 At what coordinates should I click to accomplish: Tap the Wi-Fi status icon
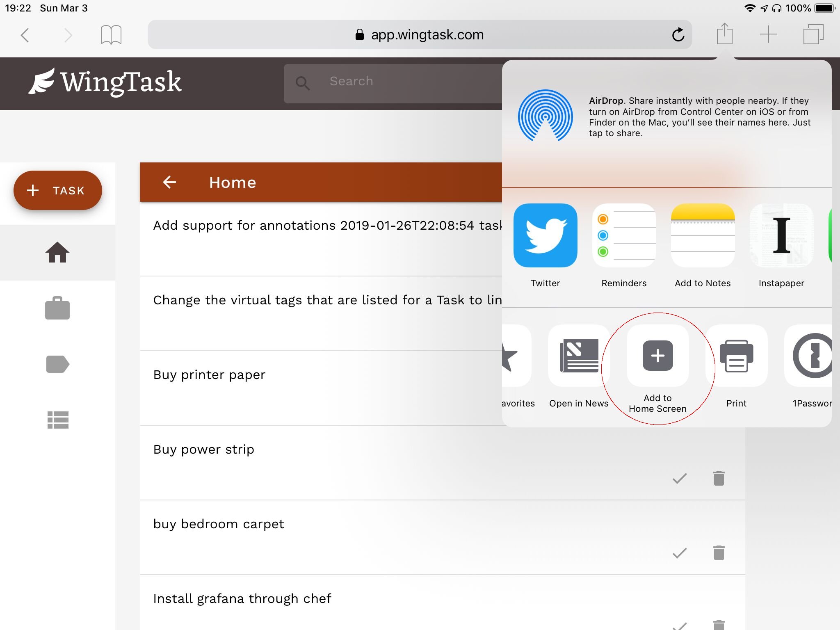pos(750,8)
